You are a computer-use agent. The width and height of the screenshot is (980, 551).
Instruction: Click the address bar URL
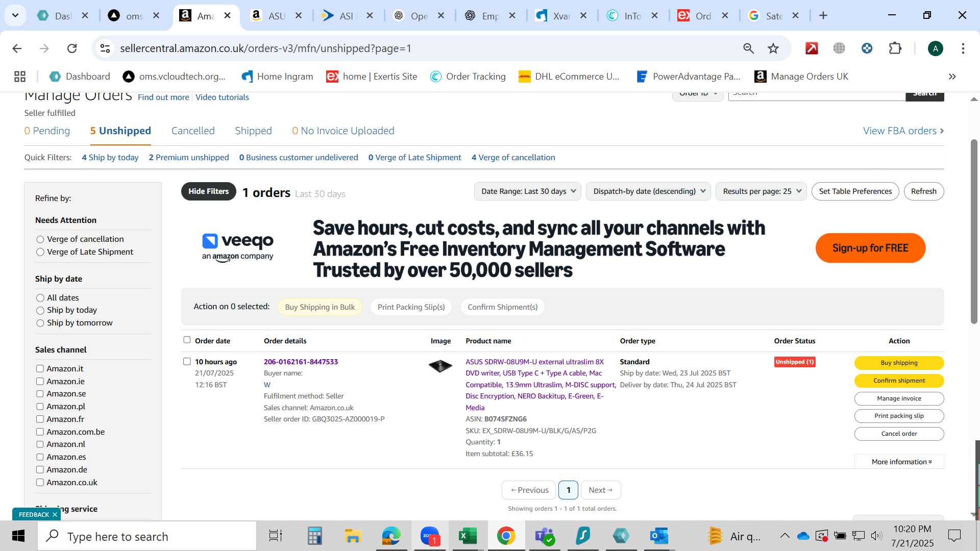pos(265,48)
